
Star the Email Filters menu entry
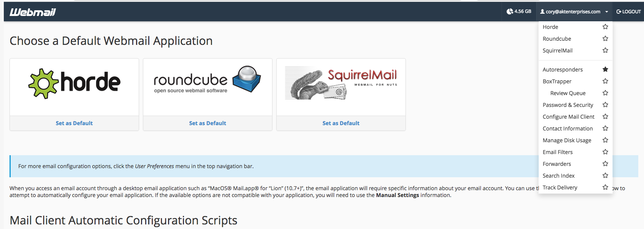[605, 152]
